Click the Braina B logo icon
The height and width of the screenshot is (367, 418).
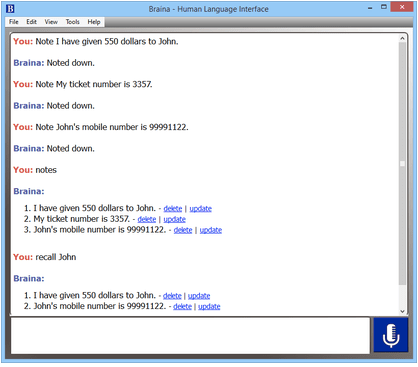point(10,9)
